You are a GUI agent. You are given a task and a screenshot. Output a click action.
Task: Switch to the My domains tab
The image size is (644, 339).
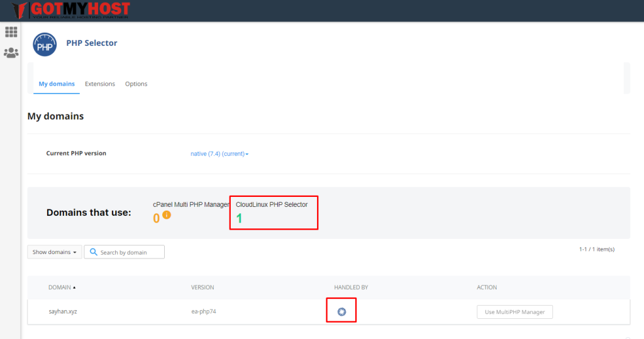[x=57, y=84]
